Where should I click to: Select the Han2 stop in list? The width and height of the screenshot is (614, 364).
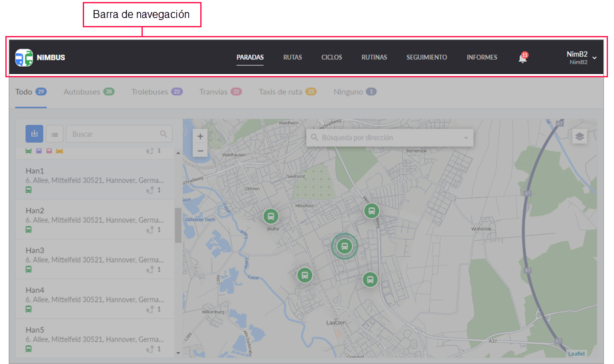coord(93,220)
